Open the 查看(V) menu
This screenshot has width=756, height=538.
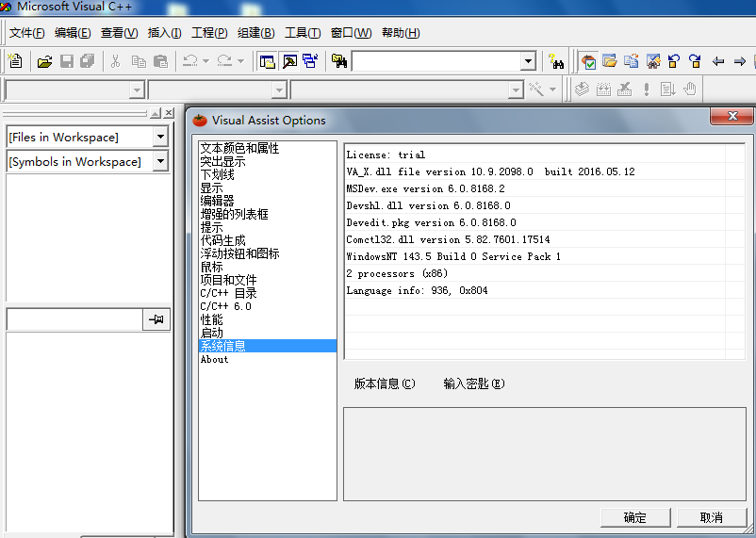point(119,33)
